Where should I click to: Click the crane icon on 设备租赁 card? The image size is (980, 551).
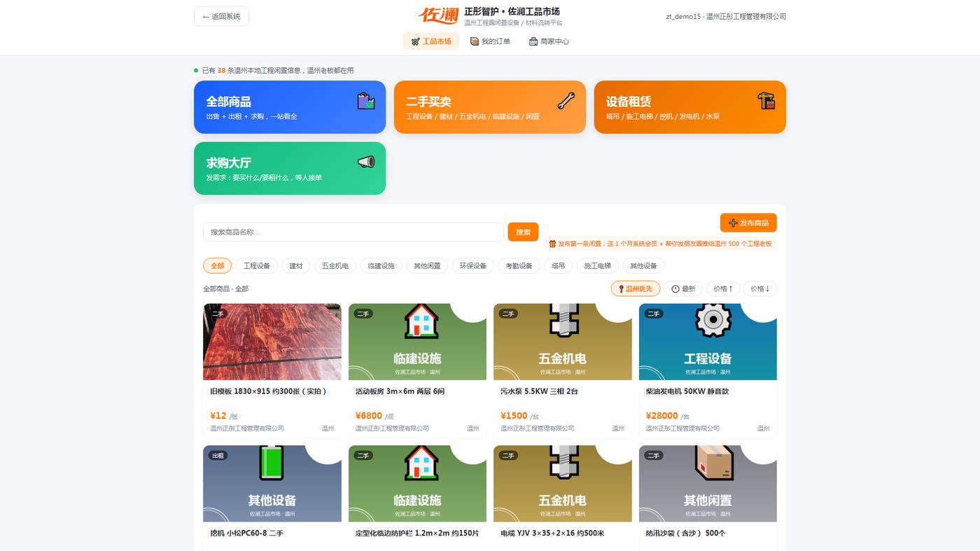tap(766, 101)
